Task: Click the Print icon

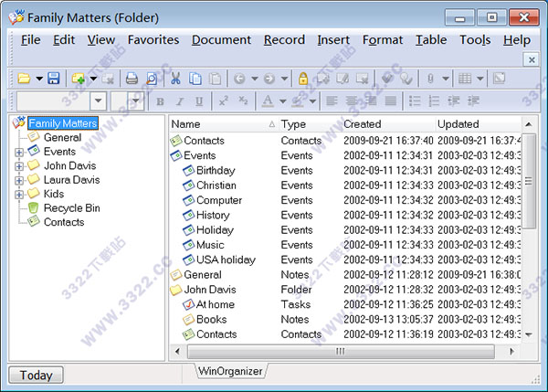Action: point(132,79)
